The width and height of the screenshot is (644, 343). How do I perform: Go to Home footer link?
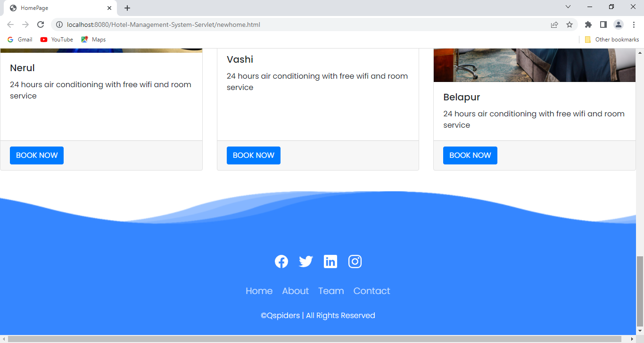[x=259, y=291]
